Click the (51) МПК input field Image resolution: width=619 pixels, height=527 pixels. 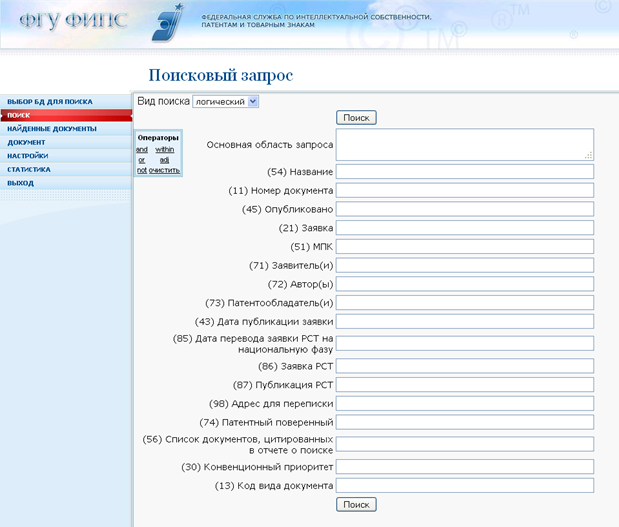point(465,247)
